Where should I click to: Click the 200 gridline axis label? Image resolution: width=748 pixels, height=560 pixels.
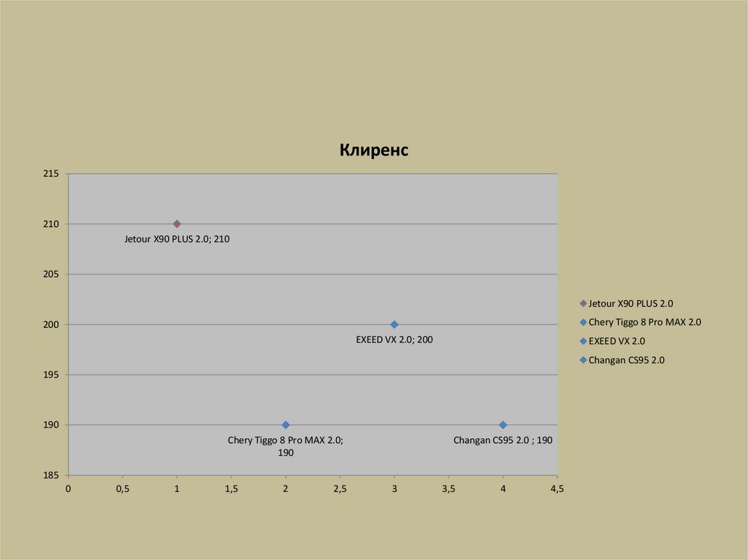[51, 324]
